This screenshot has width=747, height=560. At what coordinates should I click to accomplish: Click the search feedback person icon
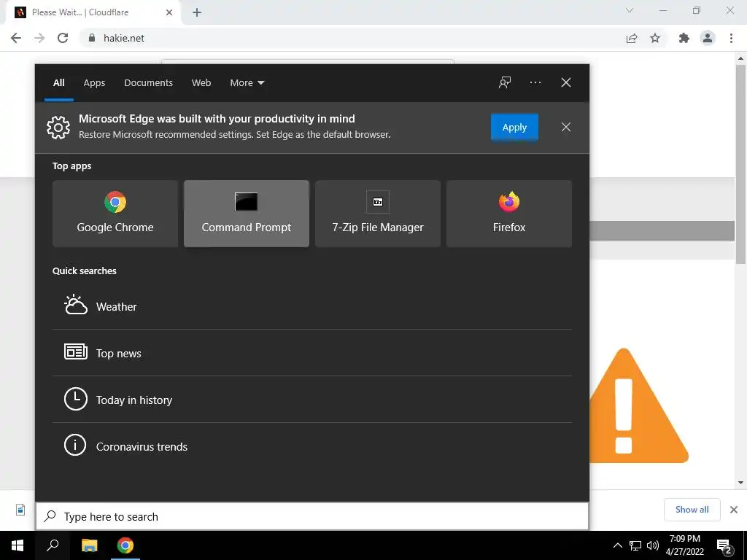(x=505, y=82)
